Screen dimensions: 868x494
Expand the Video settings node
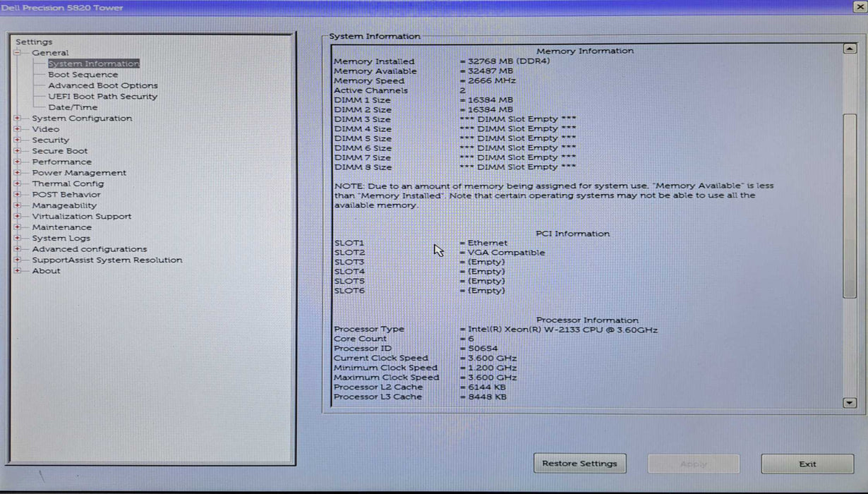click(x=17, y=129)
